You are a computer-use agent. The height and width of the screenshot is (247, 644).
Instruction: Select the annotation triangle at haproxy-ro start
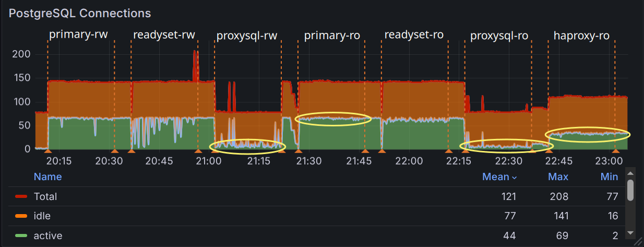[548, 151]
